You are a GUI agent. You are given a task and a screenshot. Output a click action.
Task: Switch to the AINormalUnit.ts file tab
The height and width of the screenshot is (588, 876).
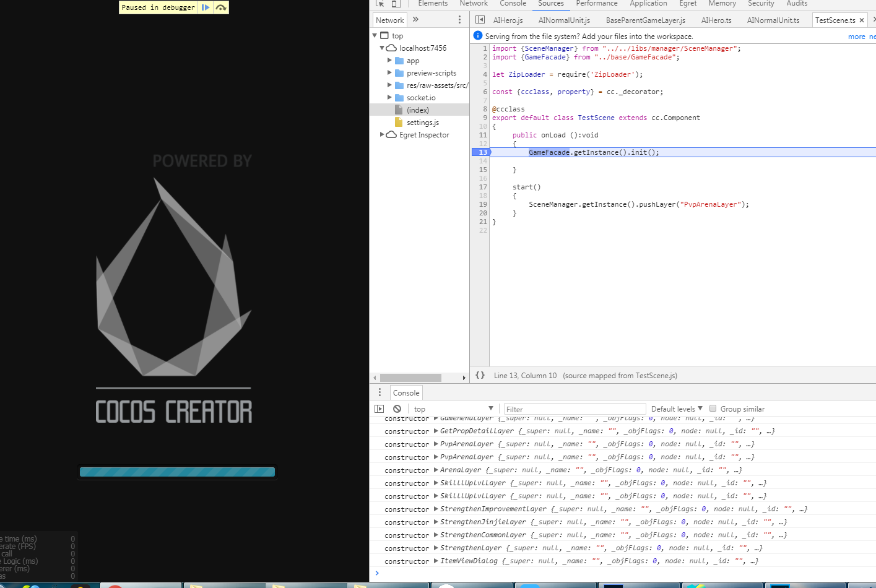click(x=773, y=20)
